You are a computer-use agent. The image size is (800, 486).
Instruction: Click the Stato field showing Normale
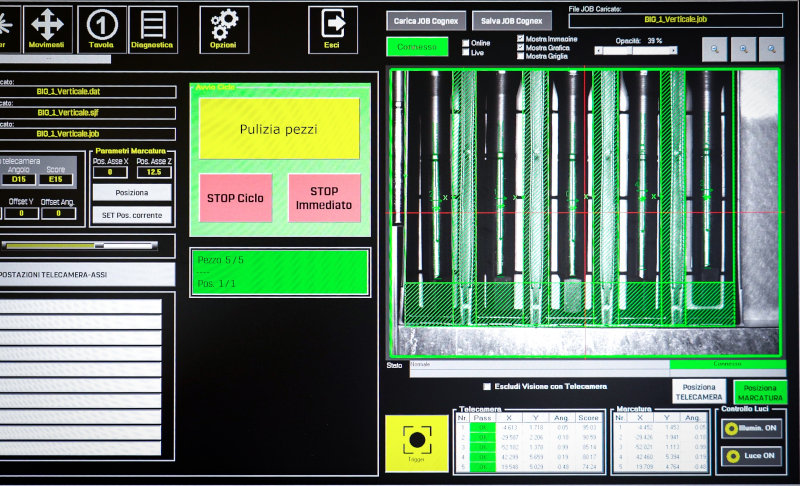coord(539,365)
